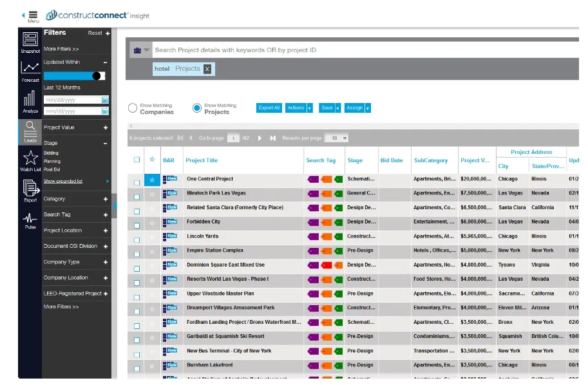Open the Save dropdown arrow
Screen dimensions: 588x385
(338, 108)
